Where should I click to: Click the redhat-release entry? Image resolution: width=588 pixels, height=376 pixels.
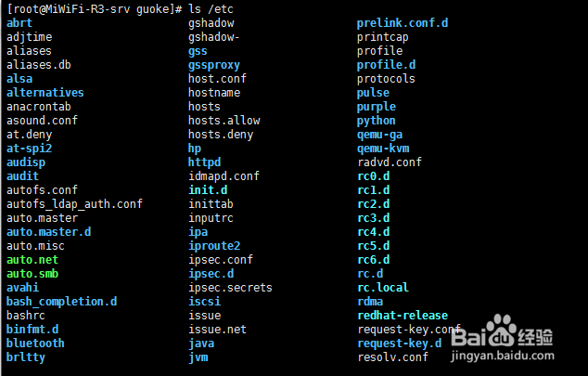click(x=402, y=316)
